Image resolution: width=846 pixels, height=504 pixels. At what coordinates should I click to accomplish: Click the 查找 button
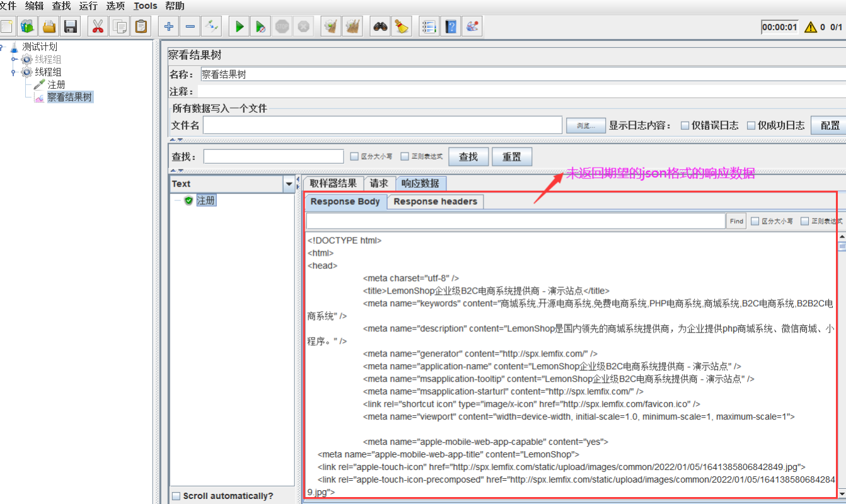(x=468, y=156)
